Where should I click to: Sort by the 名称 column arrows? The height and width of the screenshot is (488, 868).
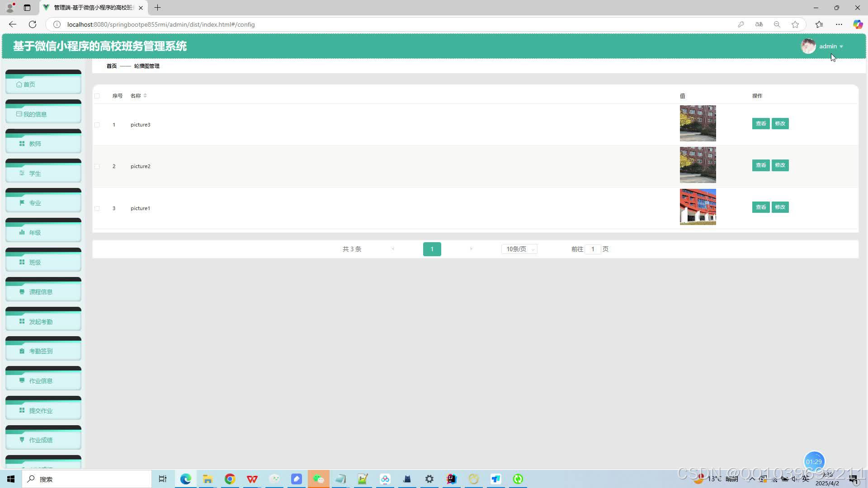pos(145,96)
